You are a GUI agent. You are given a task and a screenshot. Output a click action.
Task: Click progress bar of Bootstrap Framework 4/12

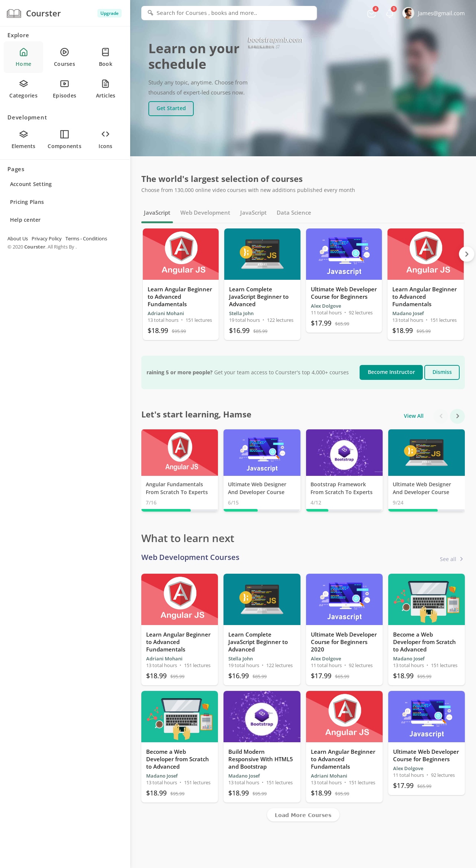click(344, 510)
